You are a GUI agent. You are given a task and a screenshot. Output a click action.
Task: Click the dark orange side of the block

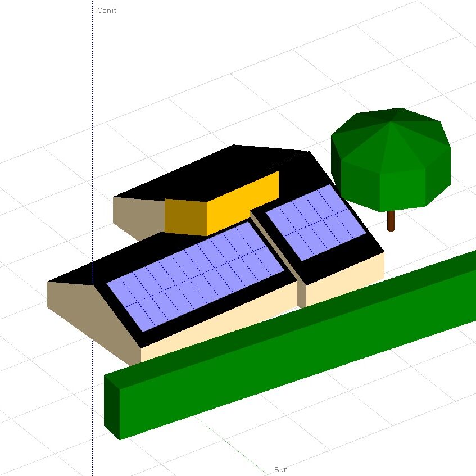coord(185,216)
